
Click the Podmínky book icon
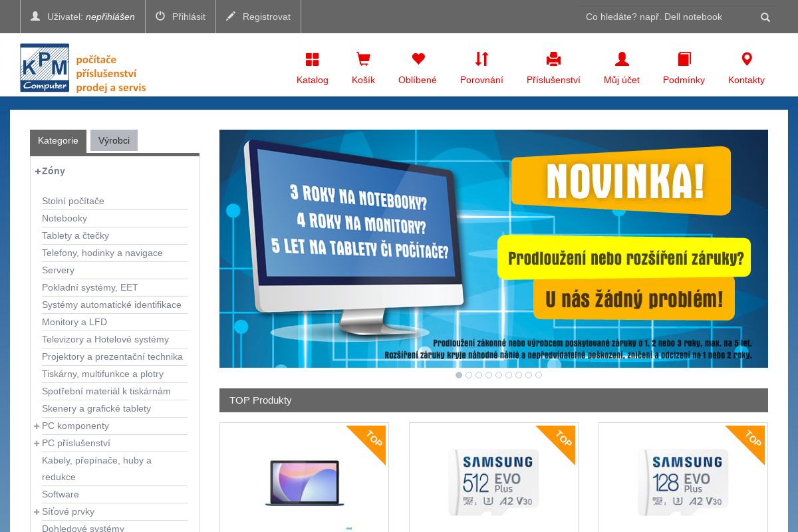(684, 59)
